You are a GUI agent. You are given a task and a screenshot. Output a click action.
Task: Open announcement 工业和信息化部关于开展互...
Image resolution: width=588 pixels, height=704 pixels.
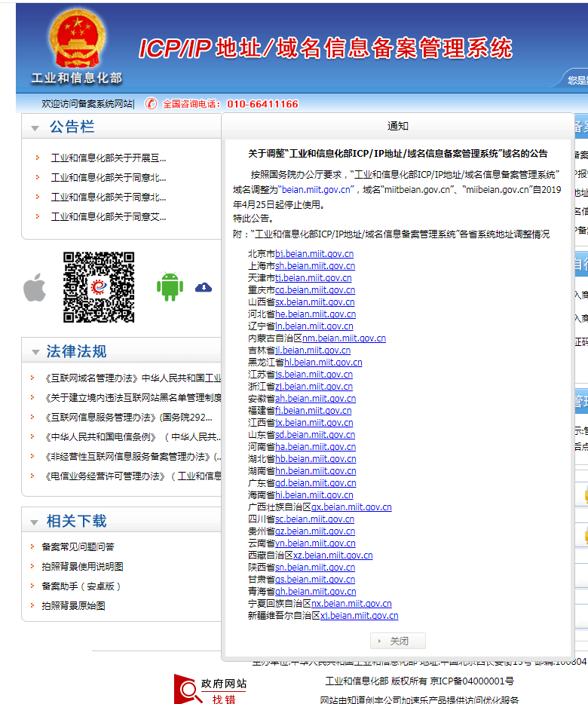click(x=109, y=158)
